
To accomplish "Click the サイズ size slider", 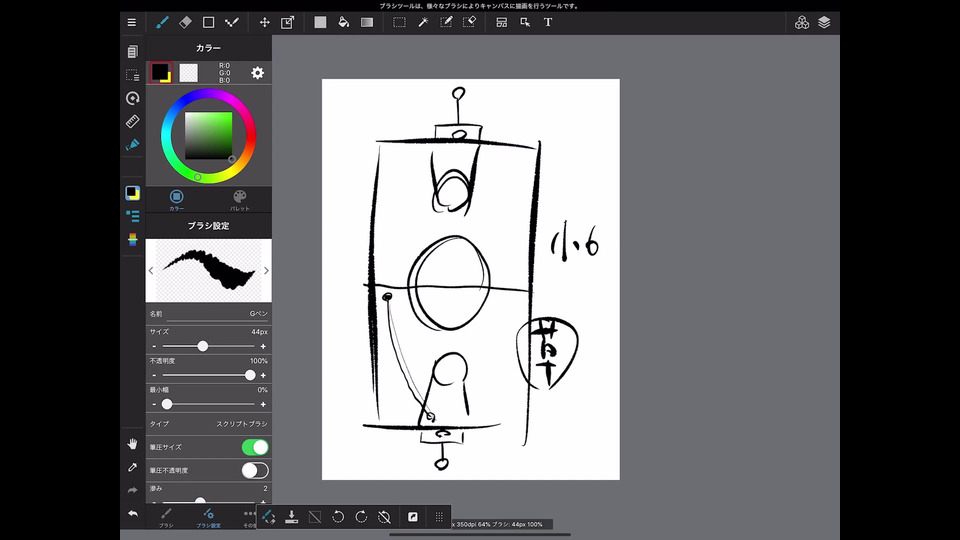I will [208, 347].
